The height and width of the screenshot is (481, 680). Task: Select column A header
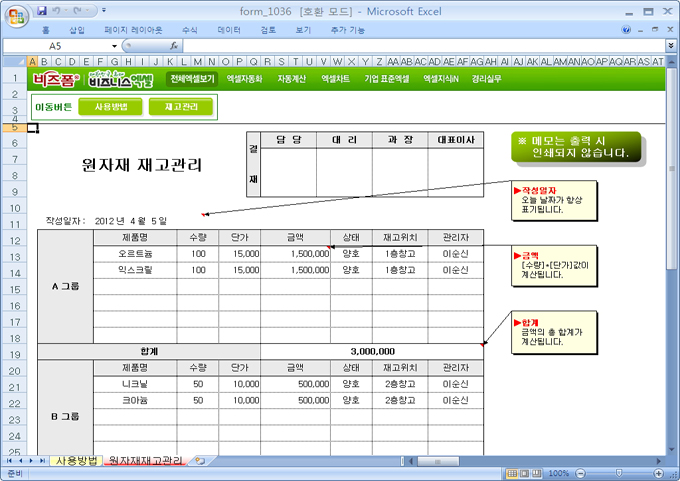(x=33, y=62)
